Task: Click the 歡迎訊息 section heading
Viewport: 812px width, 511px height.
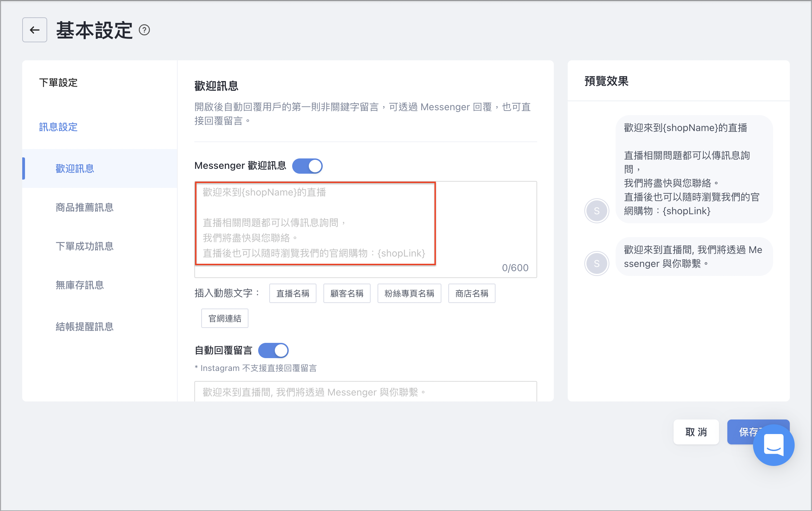Action: [217, 86]
